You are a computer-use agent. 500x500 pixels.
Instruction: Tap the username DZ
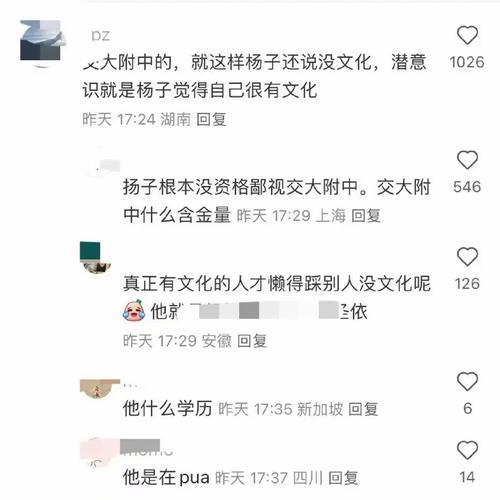pyautogui.click(x=100, y=36)
